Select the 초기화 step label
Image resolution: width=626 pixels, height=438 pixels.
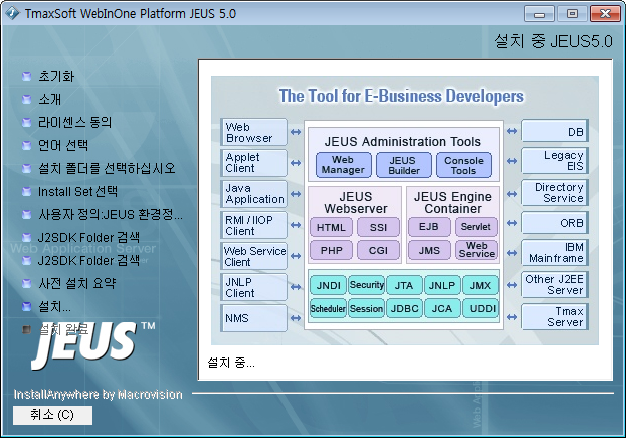[56, 76]
